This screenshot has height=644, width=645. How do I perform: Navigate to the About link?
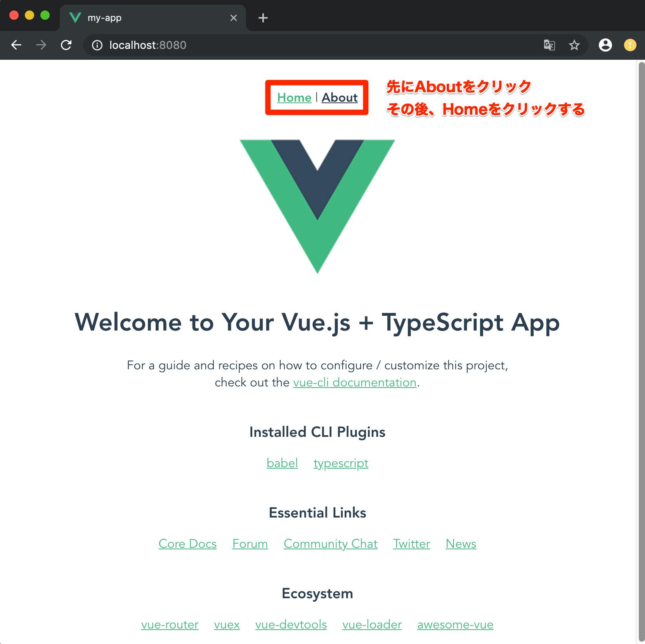pos(340,97)
